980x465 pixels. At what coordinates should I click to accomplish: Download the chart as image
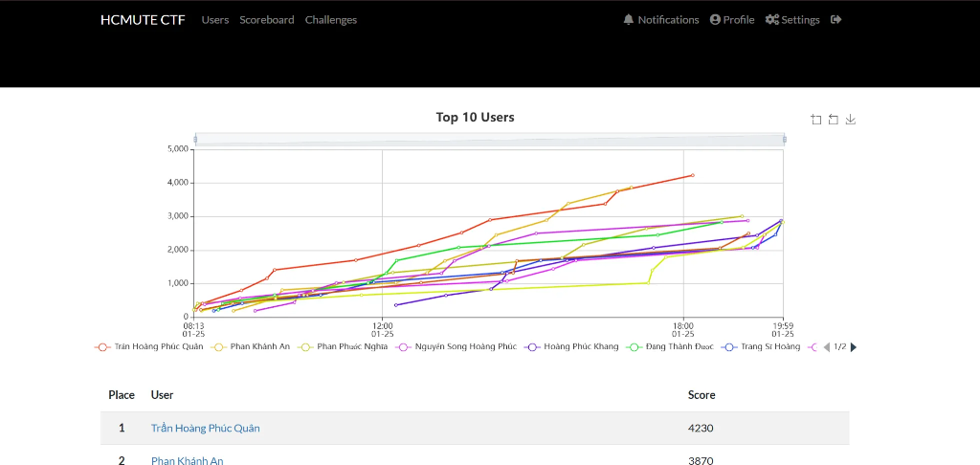pos(850,120)
